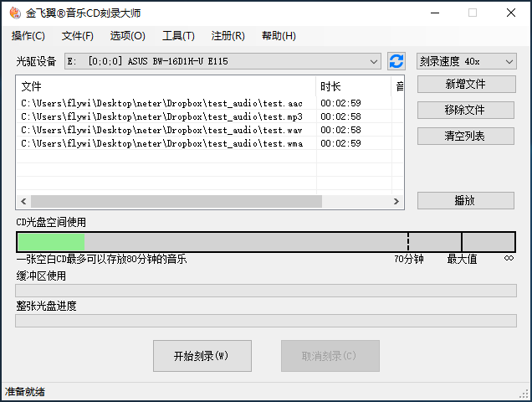Select the test.wav file row
The width and height of the screenshot is (532, 402).
[210, 130]
